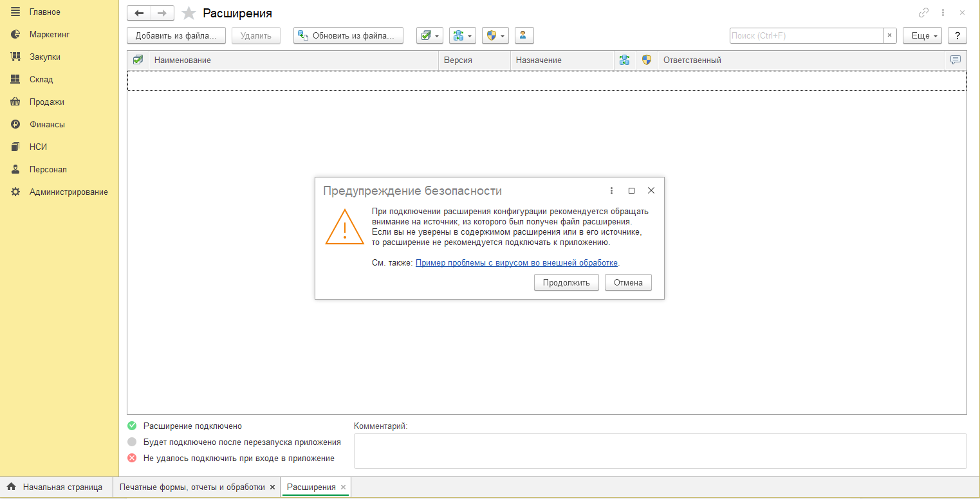Image resolution: width=980 pixels, height=499 pixels.
Task: Click the back navigation arrow
Action: tap(139, 14)
